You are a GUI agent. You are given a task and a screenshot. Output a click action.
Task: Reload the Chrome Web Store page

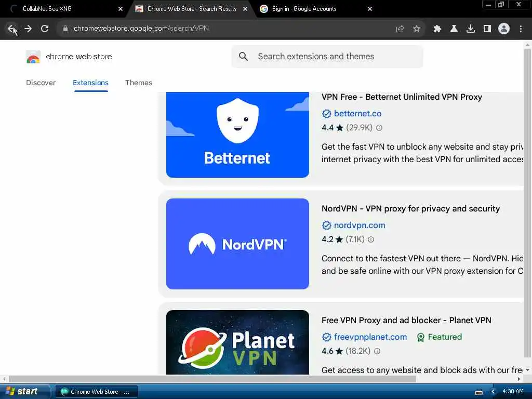45,29
